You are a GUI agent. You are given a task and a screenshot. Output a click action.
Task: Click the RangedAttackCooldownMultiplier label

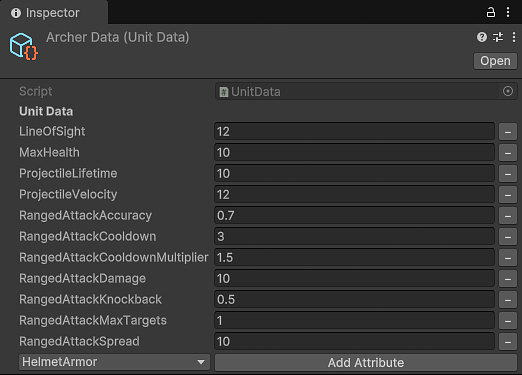pos(114,257)
